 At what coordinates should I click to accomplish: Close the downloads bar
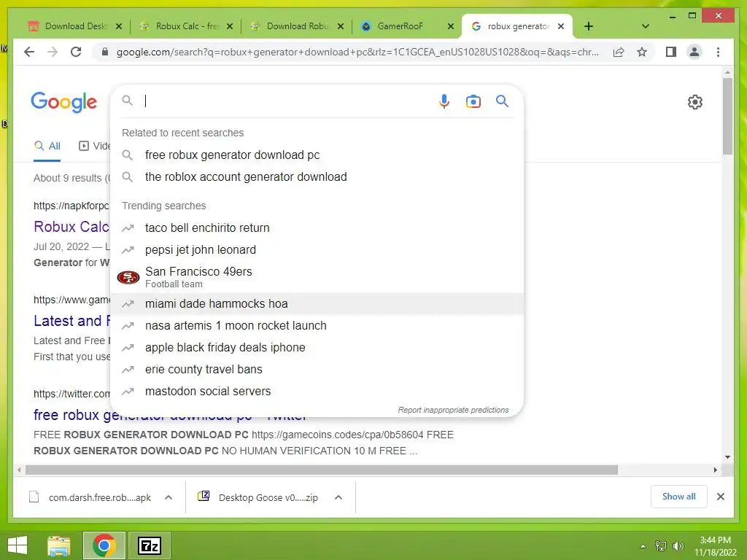click(721, 497)
